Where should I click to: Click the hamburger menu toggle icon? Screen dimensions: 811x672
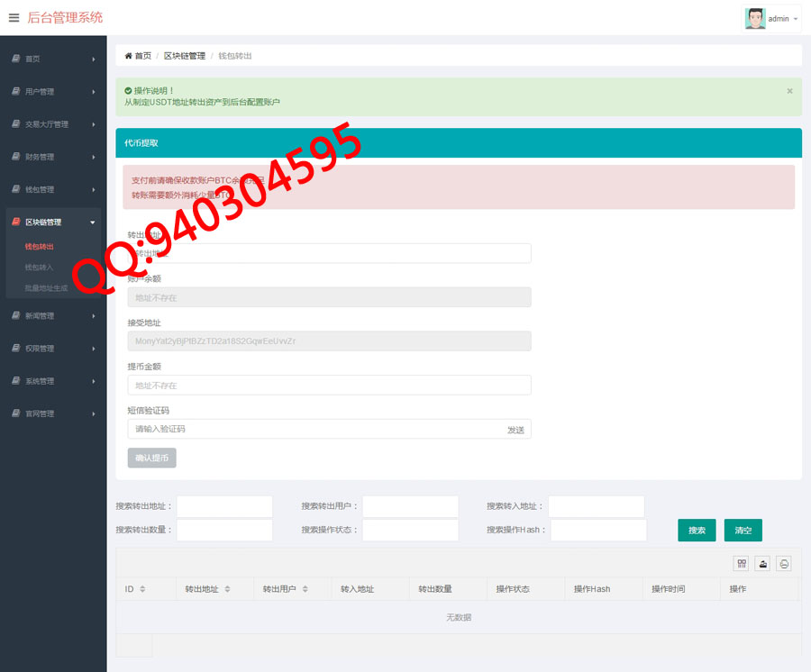click(14, 18)
